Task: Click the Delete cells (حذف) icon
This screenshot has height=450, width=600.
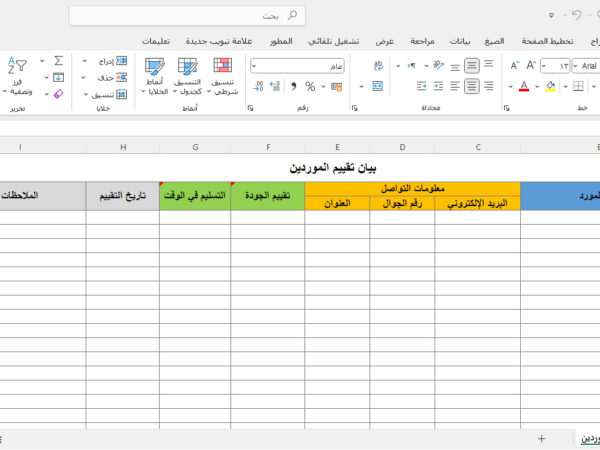Action: [122, 78]
